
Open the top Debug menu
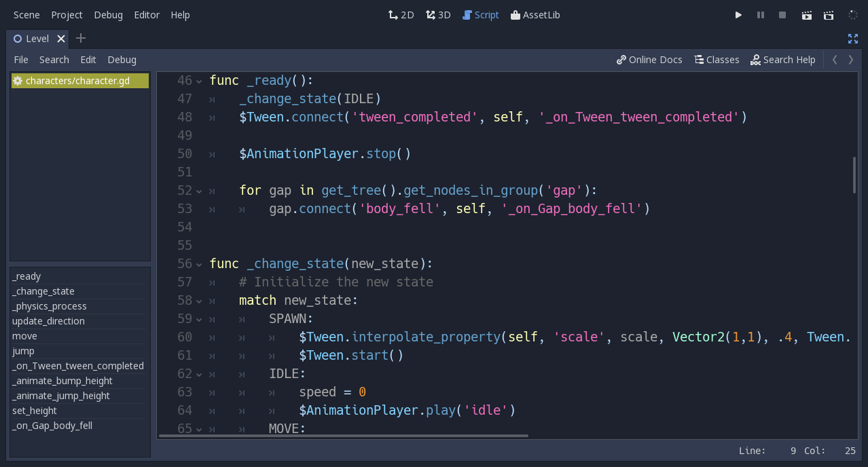(x=109, y=15)
